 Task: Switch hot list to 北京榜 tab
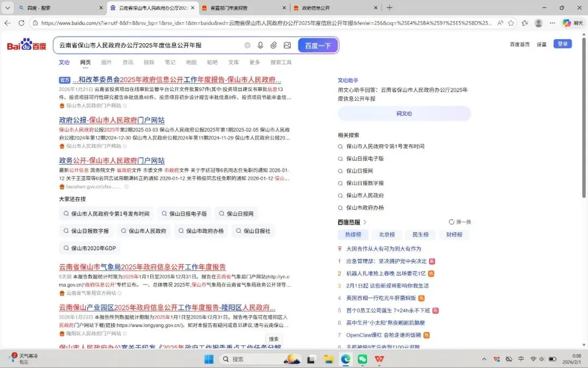[x=387, y=234]
